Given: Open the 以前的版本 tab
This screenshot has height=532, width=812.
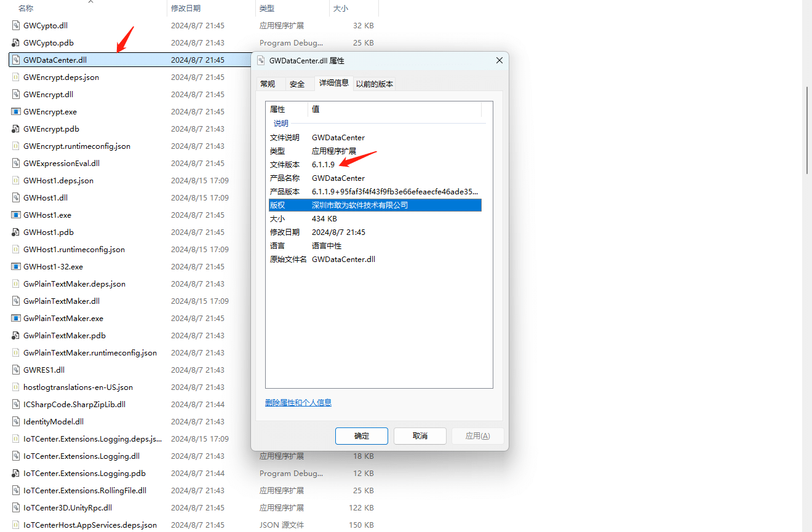Looking at the screenshot, I should (x=375, y=84).
